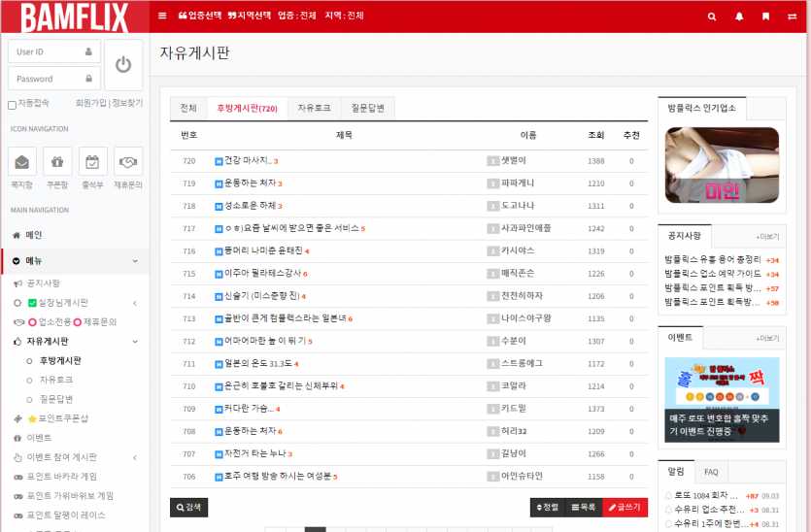Open post 715 이주아 필라테스강사
Screen dimensions: 811x532
coord(263,274)
